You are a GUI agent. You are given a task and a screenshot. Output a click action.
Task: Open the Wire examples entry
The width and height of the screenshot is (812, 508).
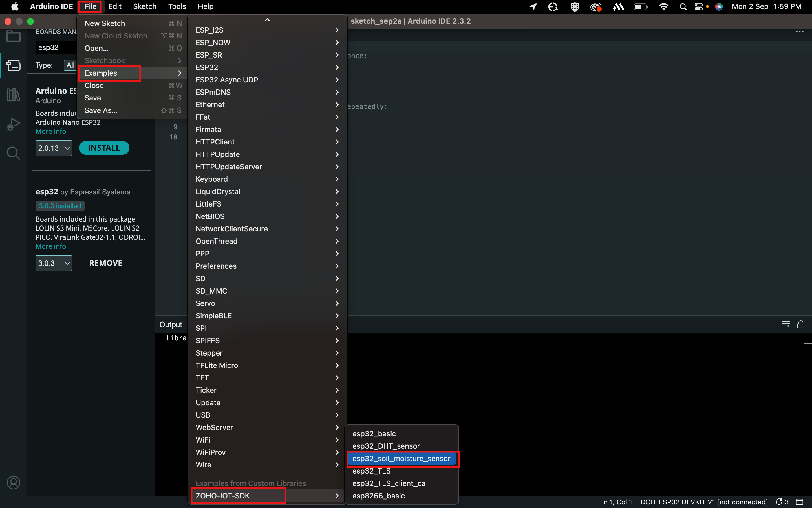click(x=267, y=465)
